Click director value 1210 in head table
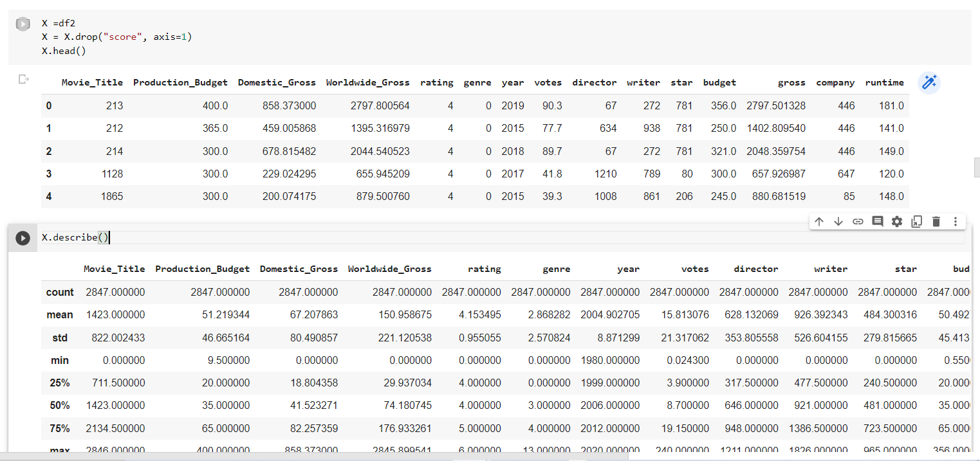980x461 pixels. (606, 174)
